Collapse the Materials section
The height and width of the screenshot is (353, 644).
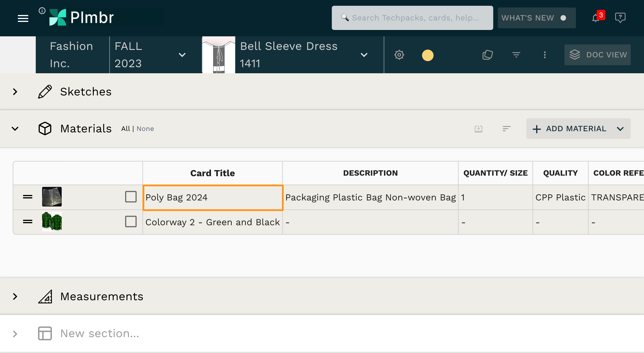point(15,129)
